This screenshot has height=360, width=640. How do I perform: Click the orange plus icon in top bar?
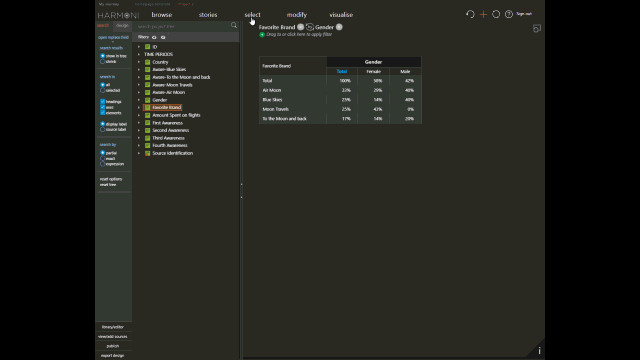(483, 14)
